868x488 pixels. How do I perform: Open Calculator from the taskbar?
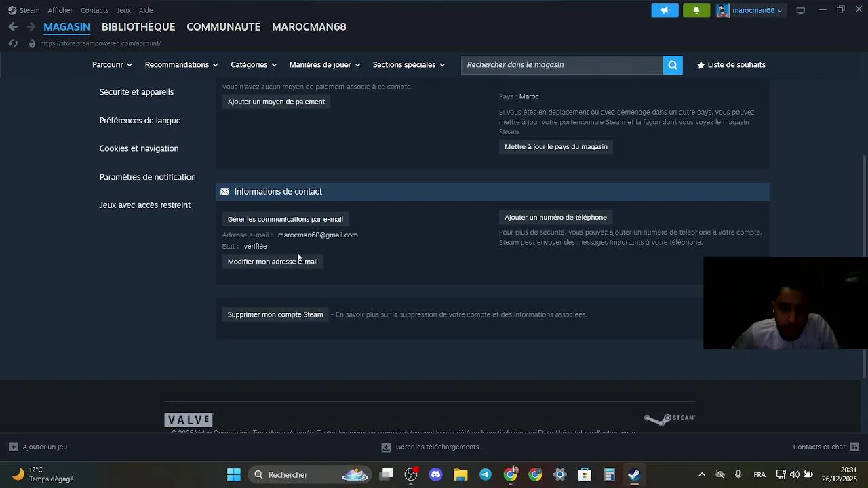pos(610,474)
